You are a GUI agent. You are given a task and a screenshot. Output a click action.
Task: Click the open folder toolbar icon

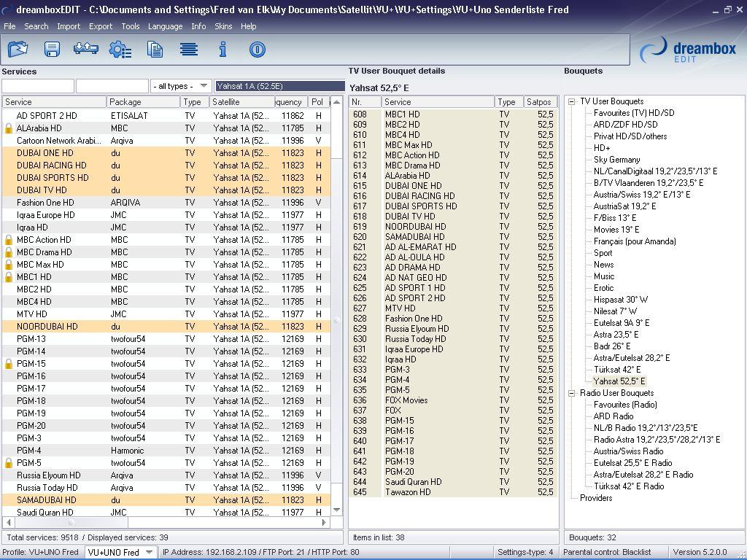[x=18, y=49]
